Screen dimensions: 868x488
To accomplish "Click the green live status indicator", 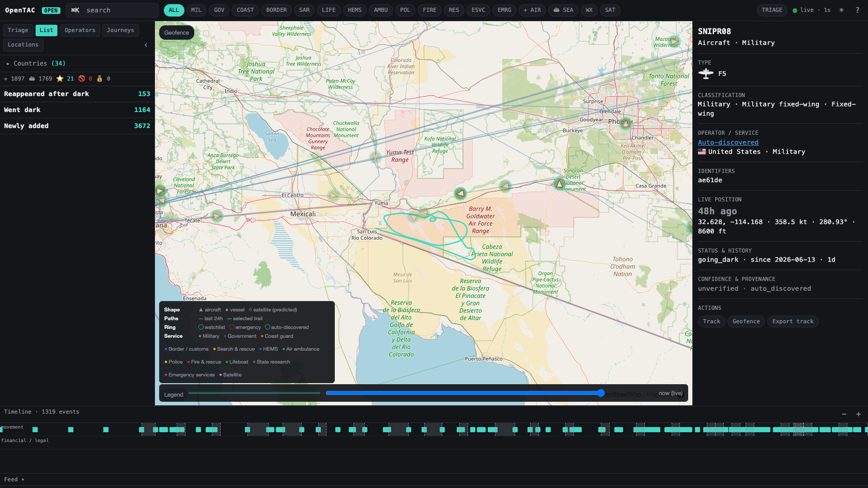I will point(795,10).
